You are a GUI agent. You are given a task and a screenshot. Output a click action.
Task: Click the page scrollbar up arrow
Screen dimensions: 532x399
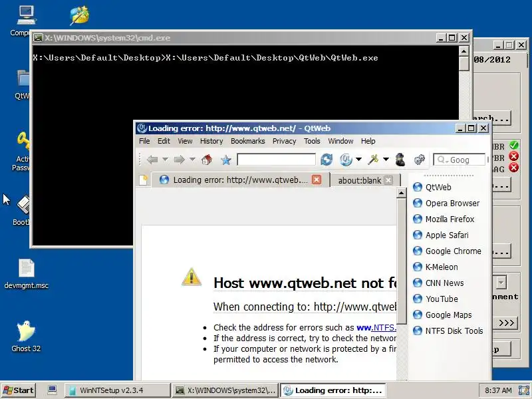pos(401,194)
